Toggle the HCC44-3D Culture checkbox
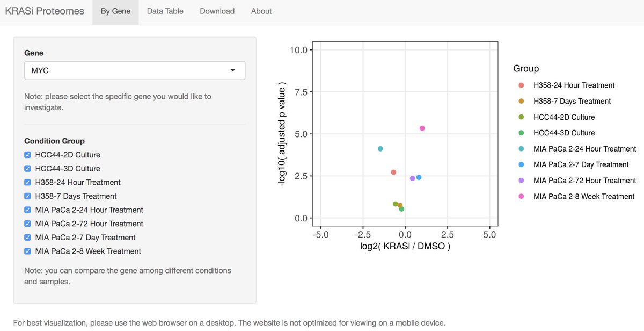 click(x=28, y=169)
